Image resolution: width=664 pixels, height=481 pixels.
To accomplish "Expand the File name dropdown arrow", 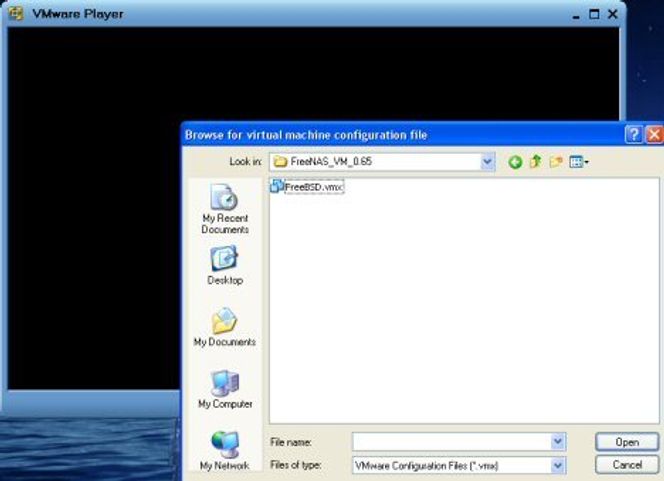I will 558,442.
